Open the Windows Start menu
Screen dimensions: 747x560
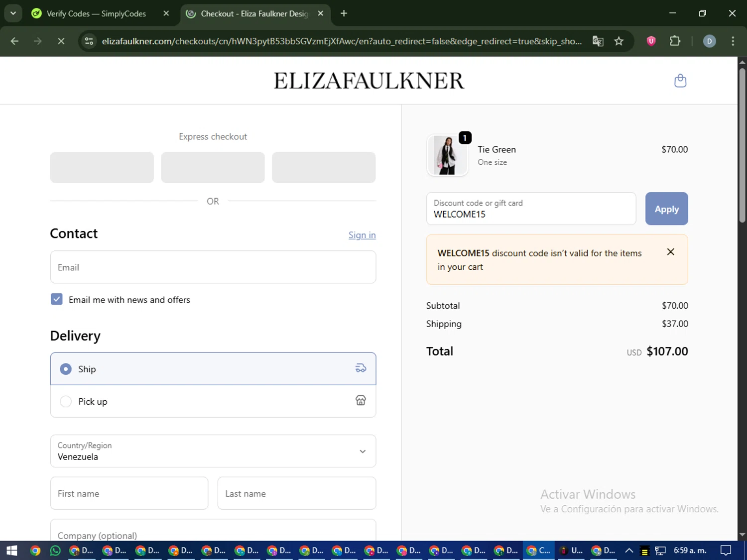pyautogui.click(x=11, y=551)
